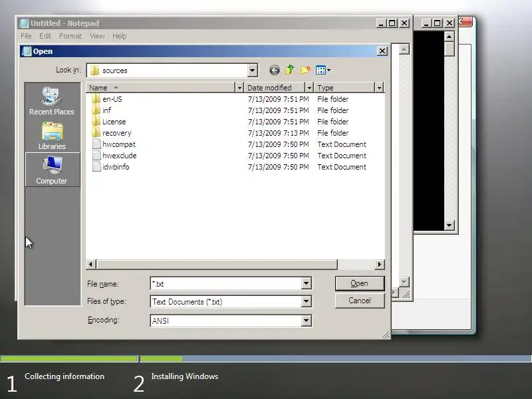The image size is (532, 399).
Task: Open the Date modified column filter dropdown
Action: [309, 88]
